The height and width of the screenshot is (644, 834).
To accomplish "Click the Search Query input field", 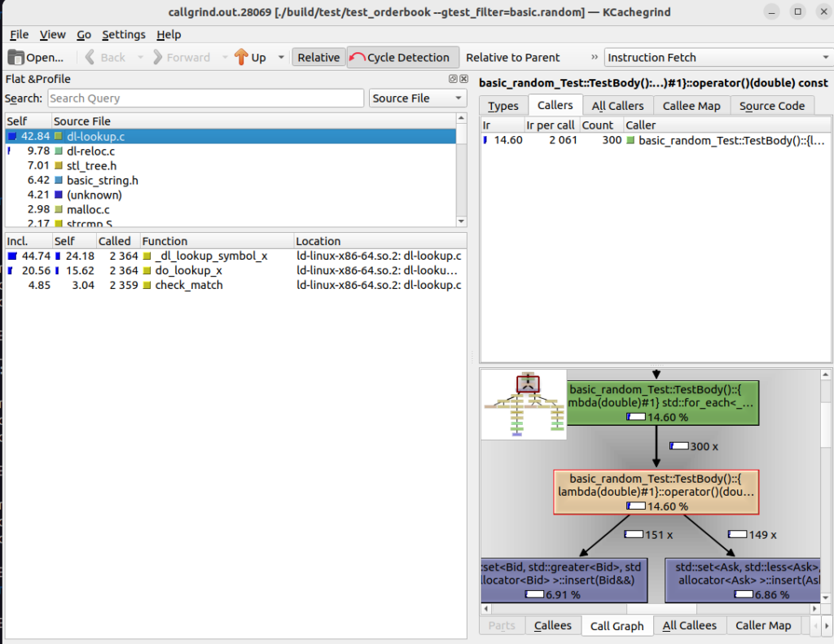I will 206,99.
